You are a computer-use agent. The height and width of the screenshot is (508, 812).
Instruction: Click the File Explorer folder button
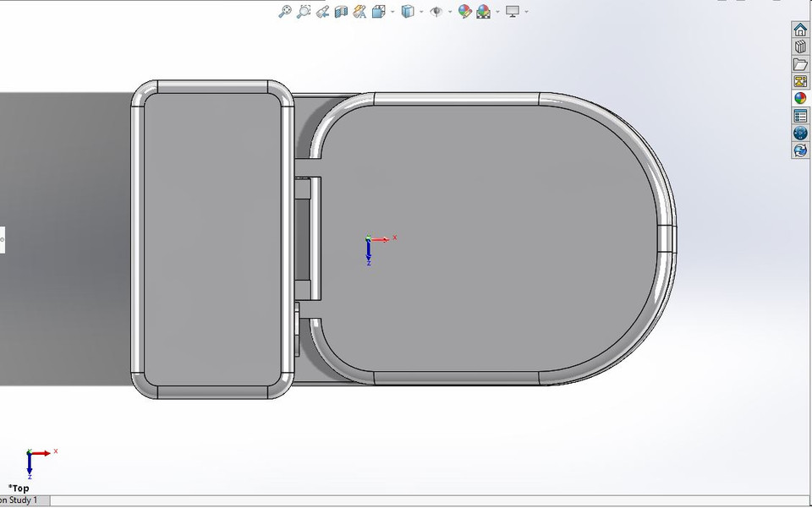pos(800,63)
